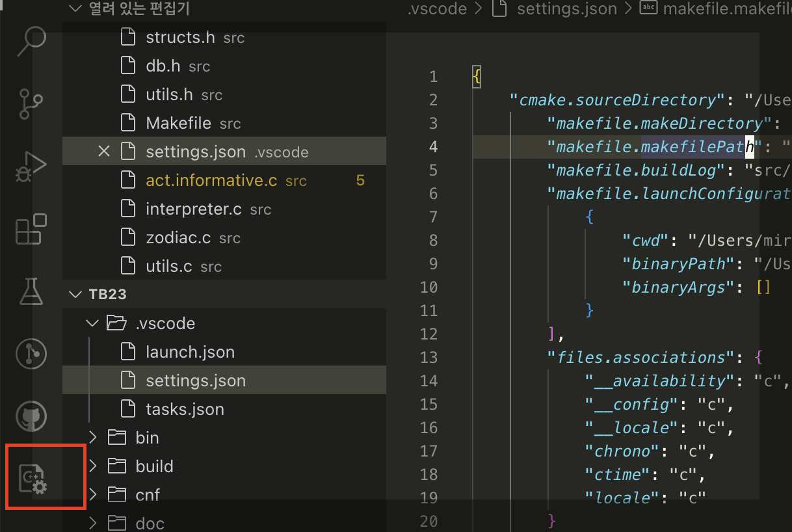Select makefile.makefilePath in the breadcrumbs
The height and width of the screenshot is (532, 792).
(x=722, y=9)
